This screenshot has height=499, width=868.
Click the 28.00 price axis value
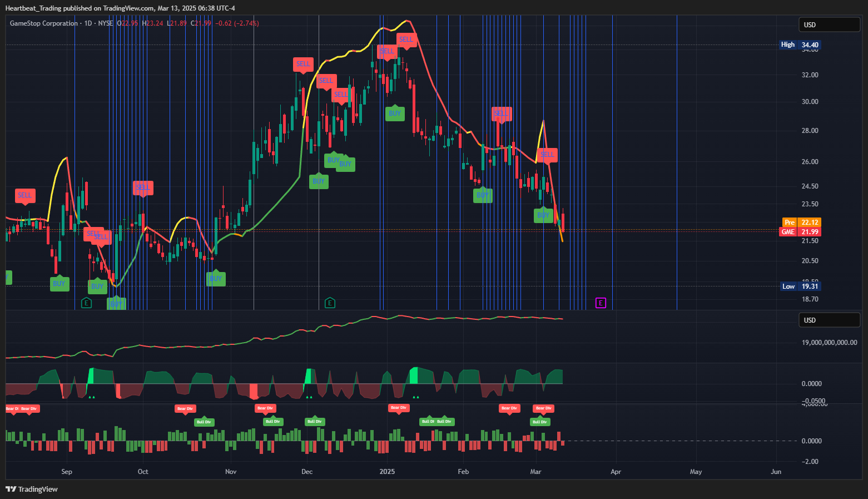click(x=810, y=131)
